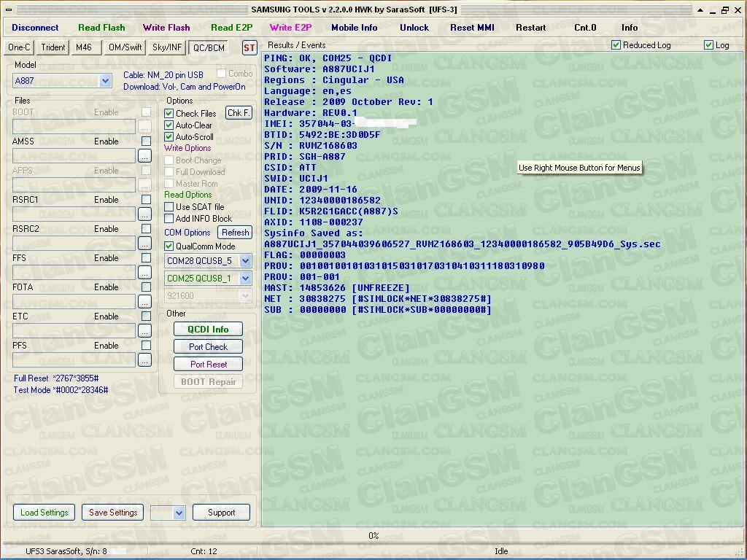
Task: Click the Chk F. button
Action: pos(239,113)
